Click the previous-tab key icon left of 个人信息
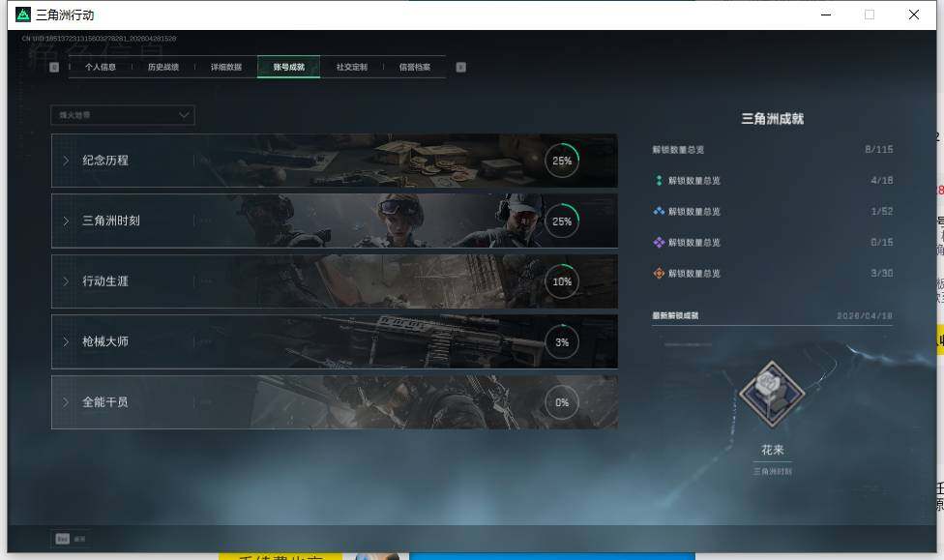 coord(54,67)
